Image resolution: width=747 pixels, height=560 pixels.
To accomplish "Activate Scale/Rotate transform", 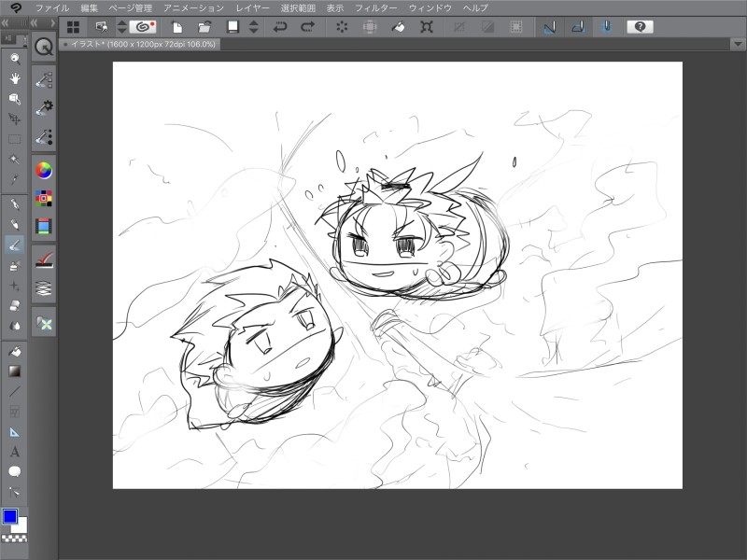I will pyautogui.click(x=427, y=27).
